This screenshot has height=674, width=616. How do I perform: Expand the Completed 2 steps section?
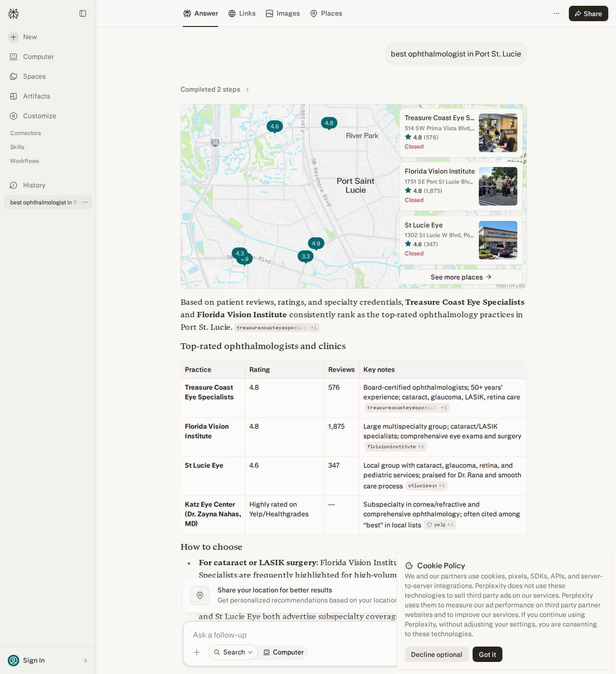click(x=215, y=90)
